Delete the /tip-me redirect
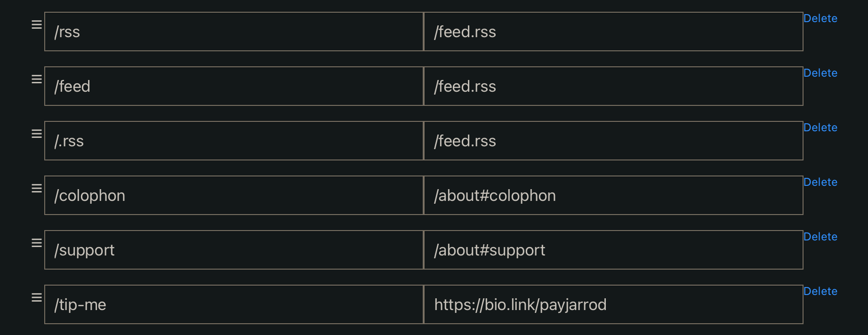The image size is (868, 335). pos(820,291)
